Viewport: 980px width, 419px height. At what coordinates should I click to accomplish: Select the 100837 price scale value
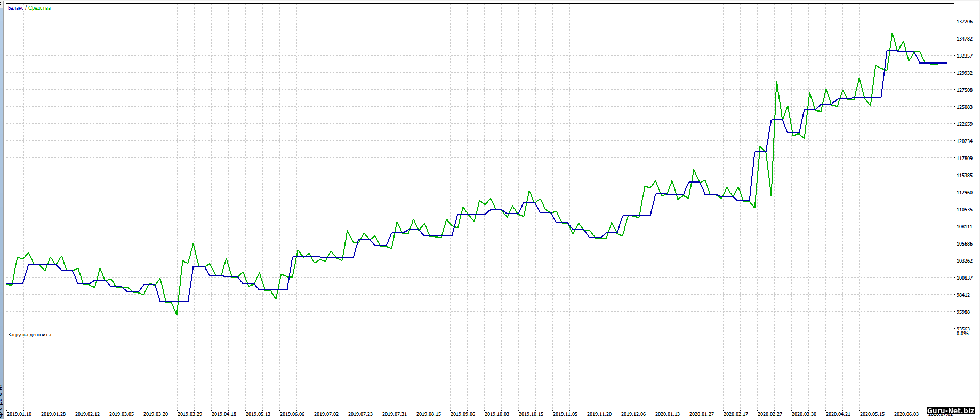point(964,278)
